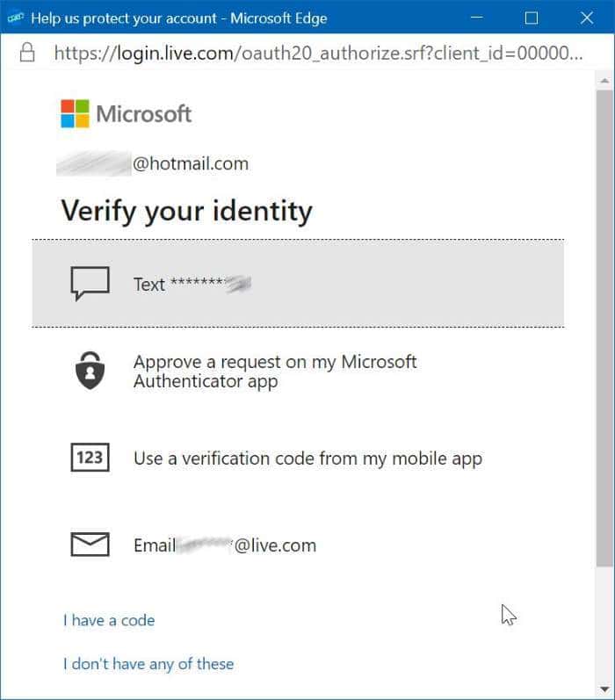Viewport: 615px width, 700px height.
Task: Click the speech bubble text message icon
Action: point(90,283)
